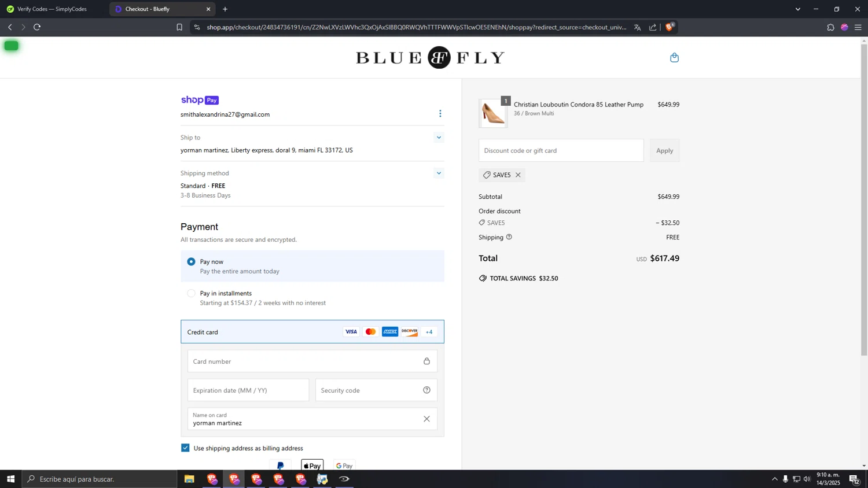Select the Credit card payment header

(x=312, y=332)
